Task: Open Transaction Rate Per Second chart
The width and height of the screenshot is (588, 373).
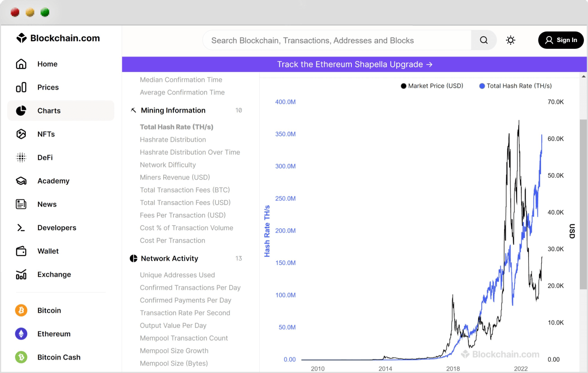Action: coord(185,313)
